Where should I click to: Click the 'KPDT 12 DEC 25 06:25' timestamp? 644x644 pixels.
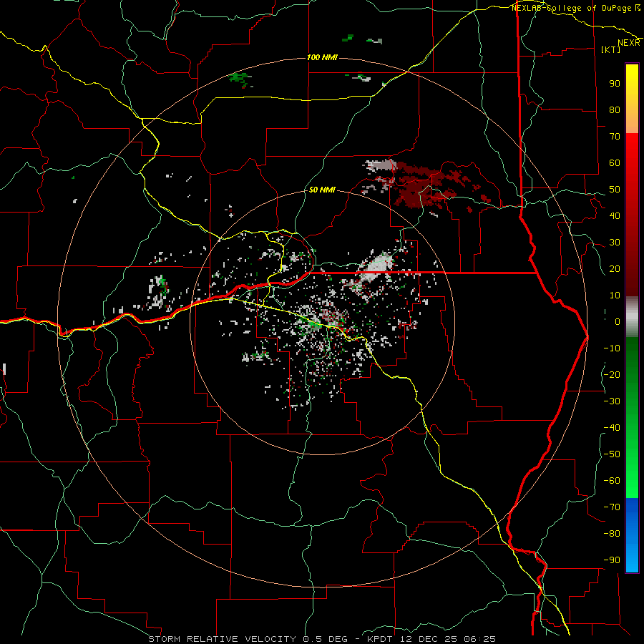[431, 639]
